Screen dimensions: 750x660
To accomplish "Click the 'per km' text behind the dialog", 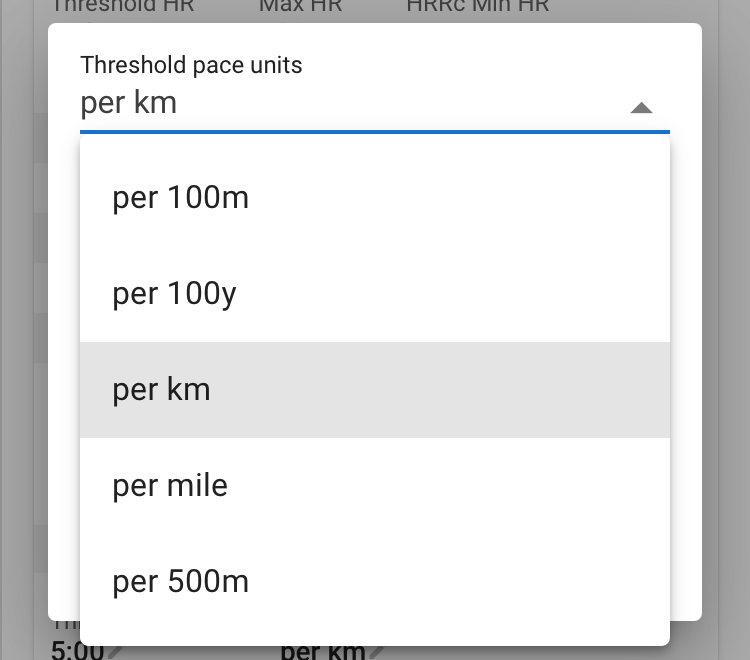I will coord(322,652).
